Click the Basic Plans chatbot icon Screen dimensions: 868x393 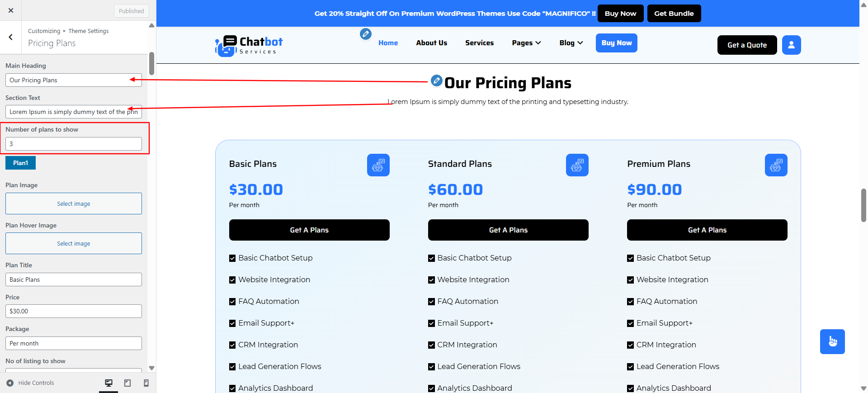[378, 165]
